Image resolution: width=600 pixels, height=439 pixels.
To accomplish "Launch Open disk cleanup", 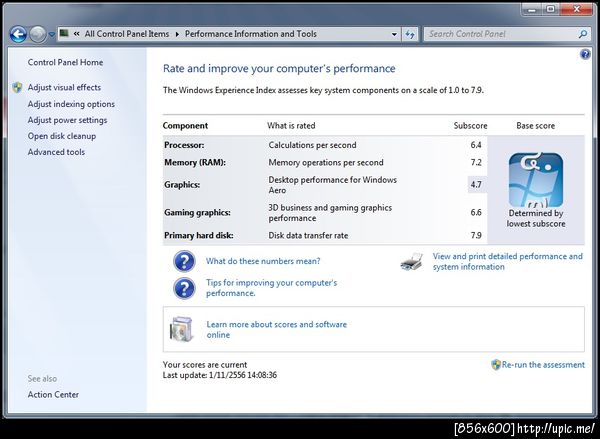I will [62, 136].
